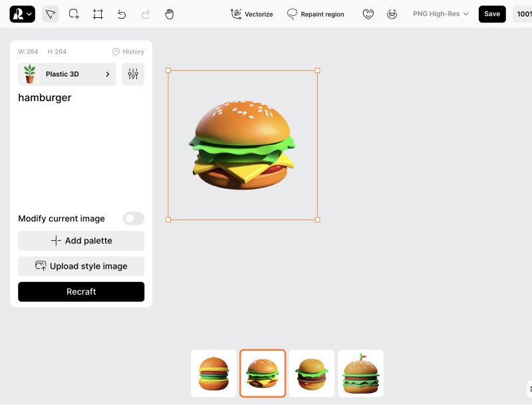Click the Save button
Image resolution: width=532 pixels, height=405 pixels.
coord(492,14)
